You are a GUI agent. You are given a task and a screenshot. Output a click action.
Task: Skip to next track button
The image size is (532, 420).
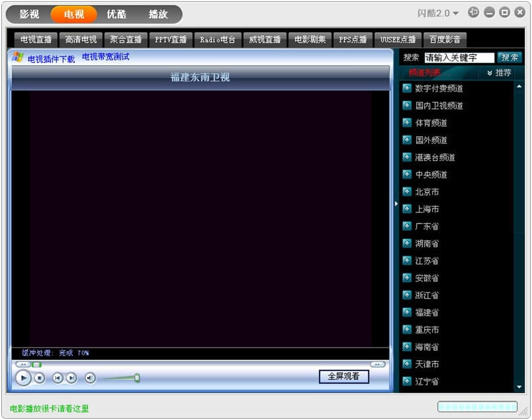coord(71,378)
